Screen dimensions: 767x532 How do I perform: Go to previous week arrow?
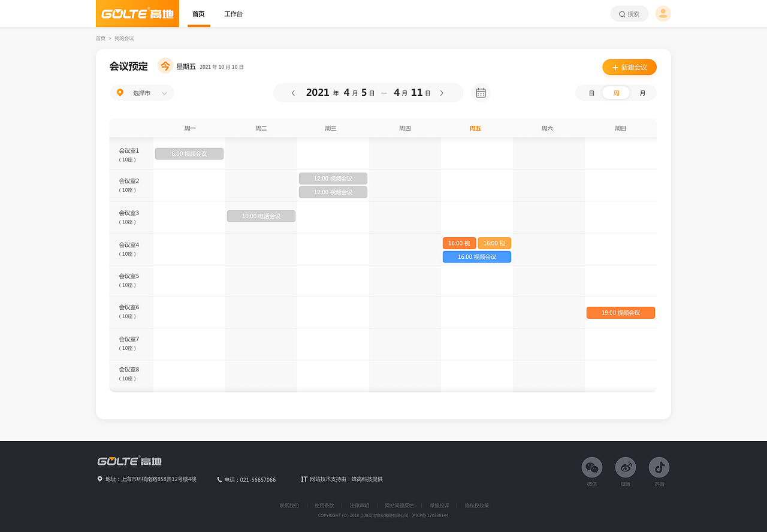click(293, 93)
